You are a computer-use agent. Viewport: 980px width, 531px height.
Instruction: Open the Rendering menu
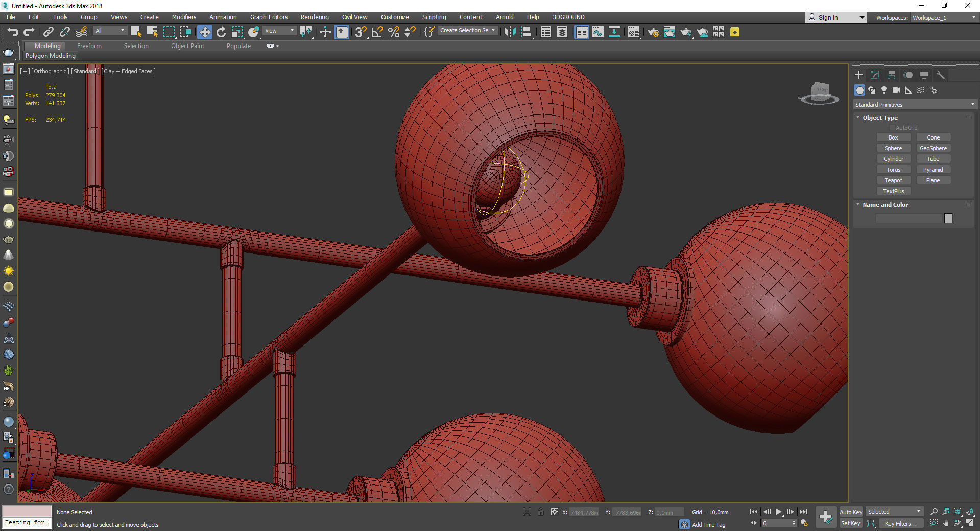point(314,17)
